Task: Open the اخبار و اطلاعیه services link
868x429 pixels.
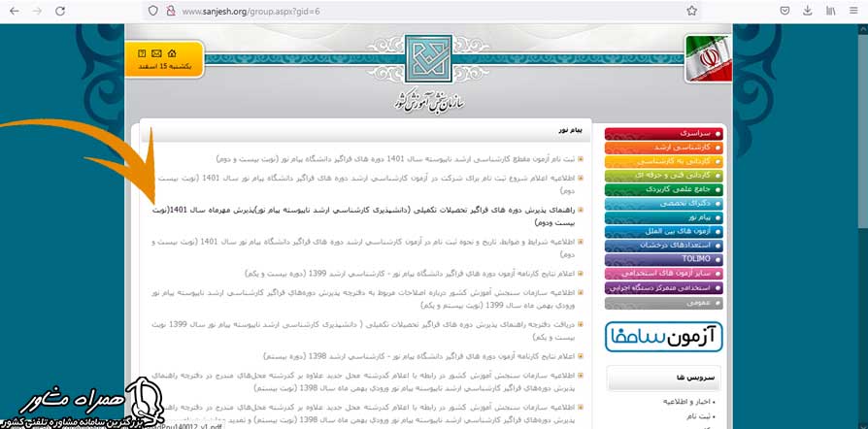Action: click(688, 401)
